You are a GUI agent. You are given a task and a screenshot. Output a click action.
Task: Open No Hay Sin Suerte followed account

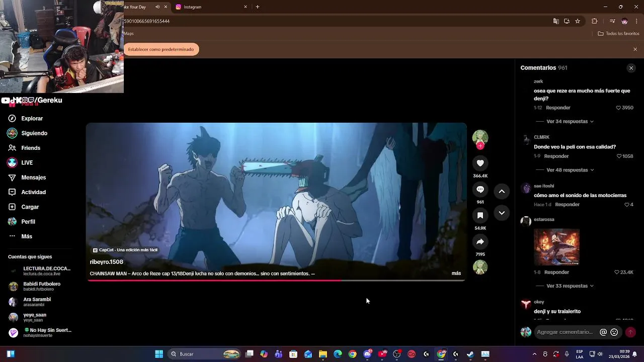click(40, 333)
